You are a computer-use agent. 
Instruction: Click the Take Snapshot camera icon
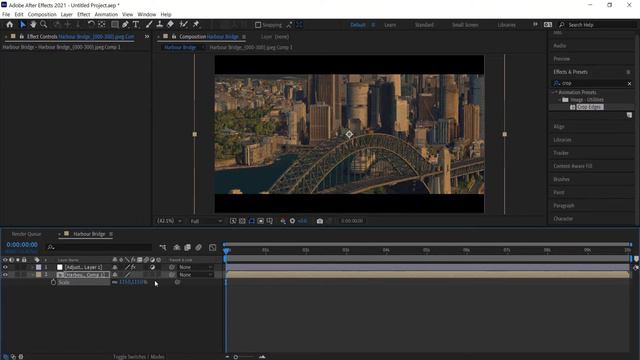pos(320,221)
